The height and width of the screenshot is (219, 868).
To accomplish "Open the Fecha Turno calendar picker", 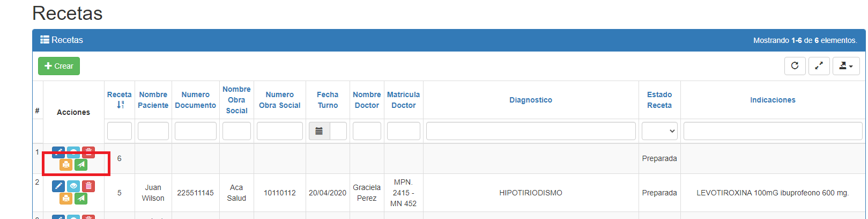I will (319, 131).
